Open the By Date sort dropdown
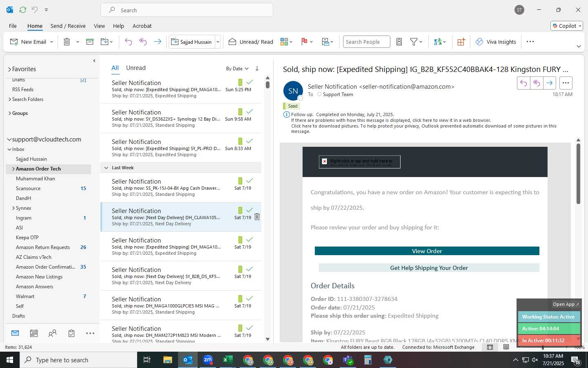 [x=237, y=68]
